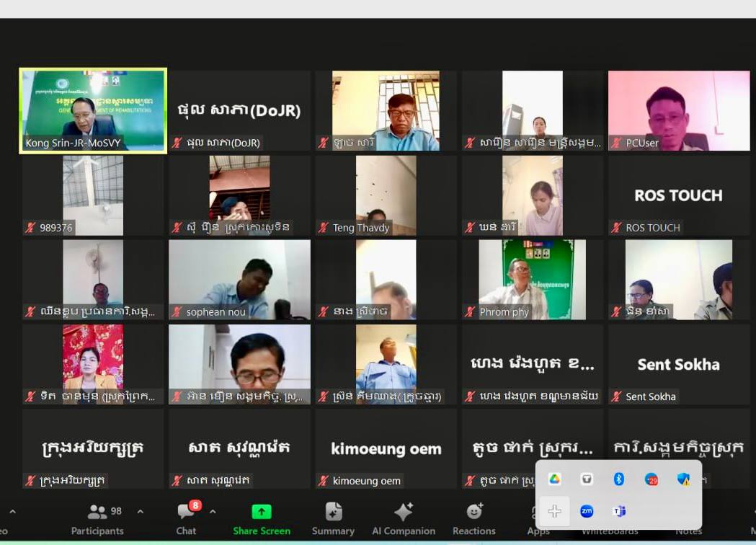Image resolution: width=756 pixels, height=545 pixels.
Task: Select the kimoeung oem participant tile
Action: (x=386, y=448)
